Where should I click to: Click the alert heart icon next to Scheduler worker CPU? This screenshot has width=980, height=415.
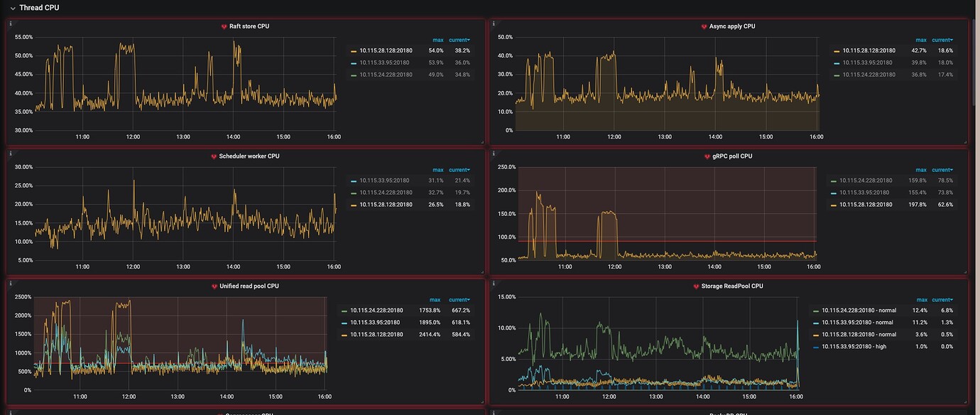214,156
